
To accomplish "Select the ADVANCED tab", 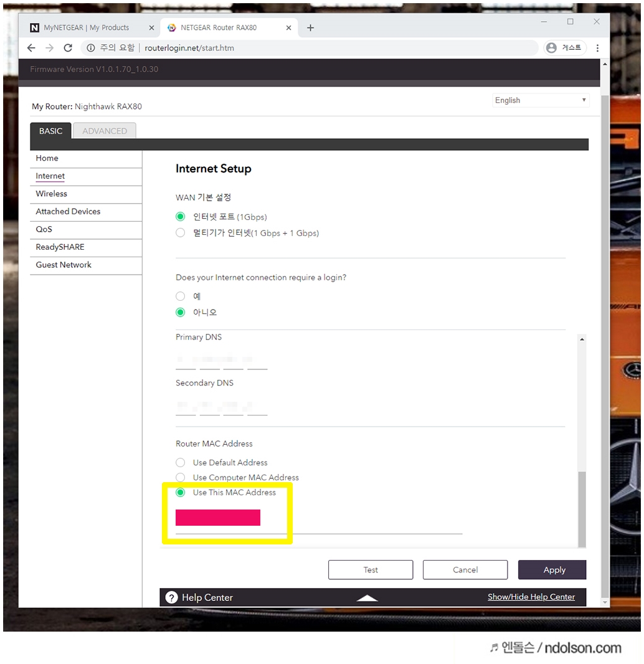I will [105, 131].
